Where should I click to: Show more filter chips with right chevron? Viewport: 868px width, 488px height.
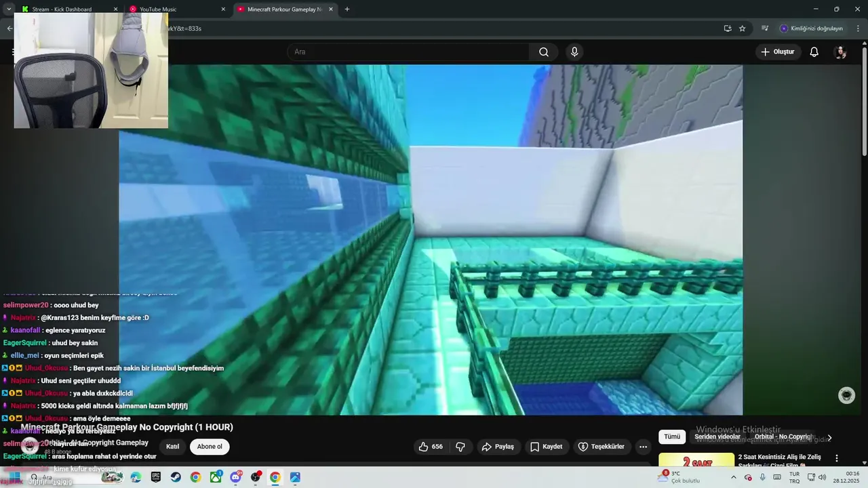pyautogui.click(x=829, y=438)
